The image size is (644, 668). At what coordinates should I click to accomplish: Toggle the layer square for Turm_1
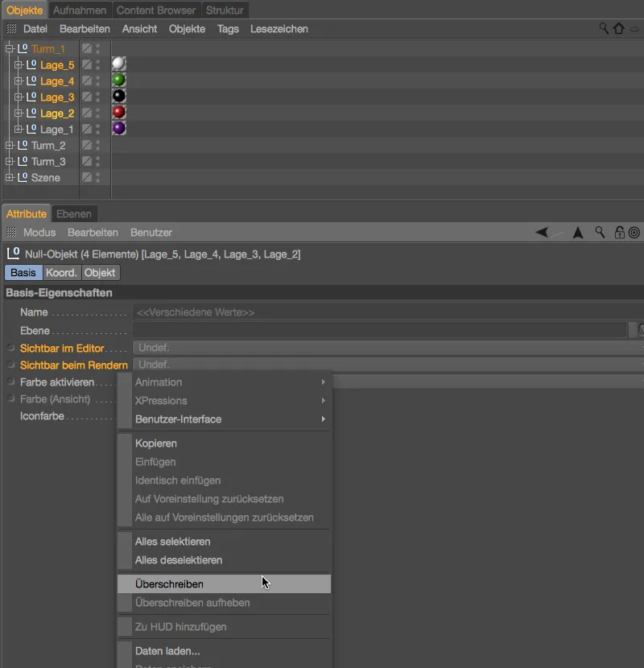coord(87,49)
